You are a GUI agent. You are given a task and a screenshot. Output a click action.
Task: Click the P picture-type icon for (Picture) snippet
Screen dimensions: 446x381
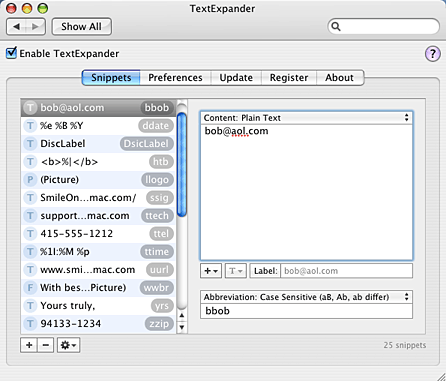pyautogui.click(x=30, y=180)
